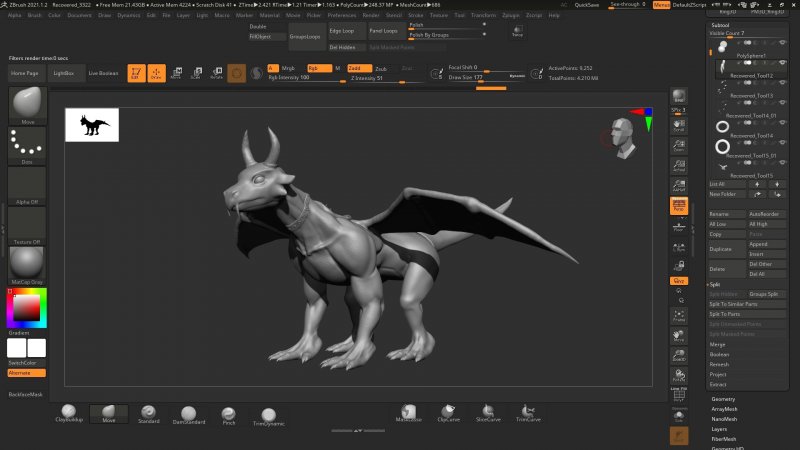
Task: Select the MaskLasso brush
Action: coord(409,413)
